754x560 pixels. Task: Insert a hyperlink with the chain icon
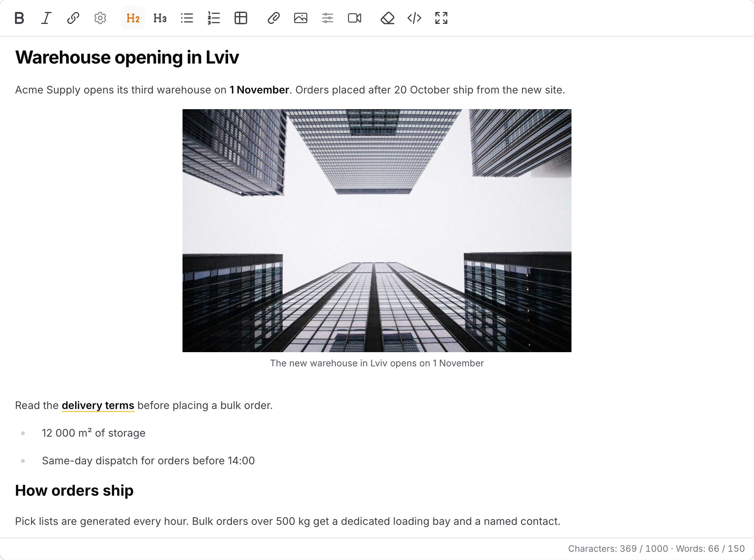[73, 18]
